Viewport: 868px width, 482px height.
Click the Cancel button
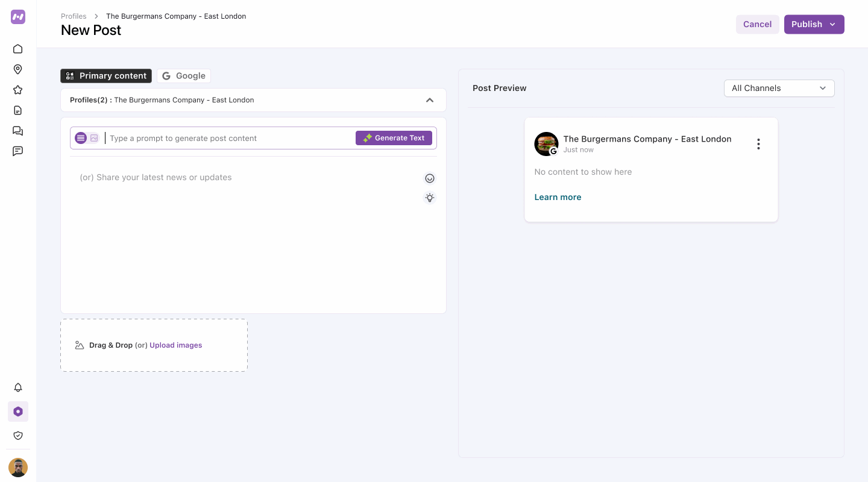[758, 24]
